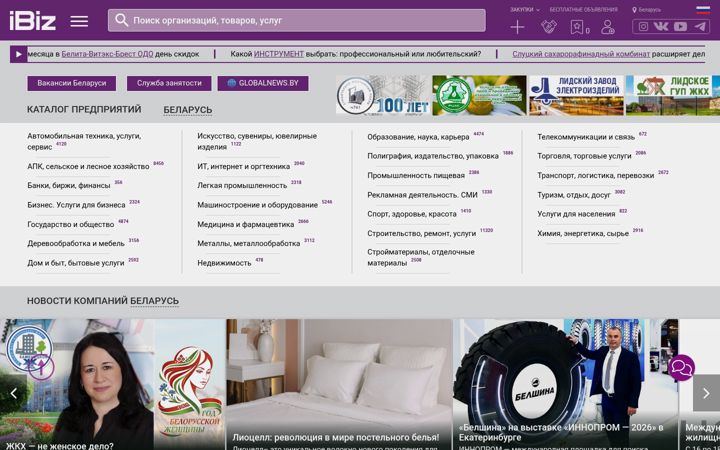
Task: Switch language using the Russian flag icon
Action: tap(703, 10)
